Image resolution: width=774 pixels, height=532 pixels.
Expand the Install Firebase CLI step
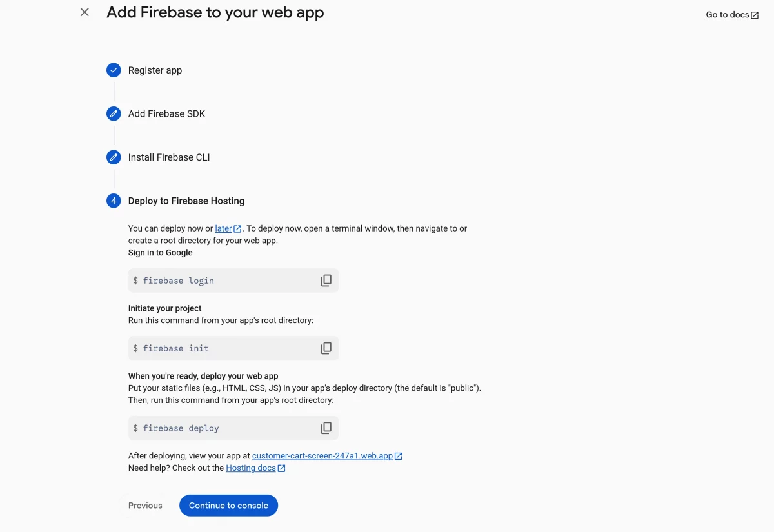(169, 157)
